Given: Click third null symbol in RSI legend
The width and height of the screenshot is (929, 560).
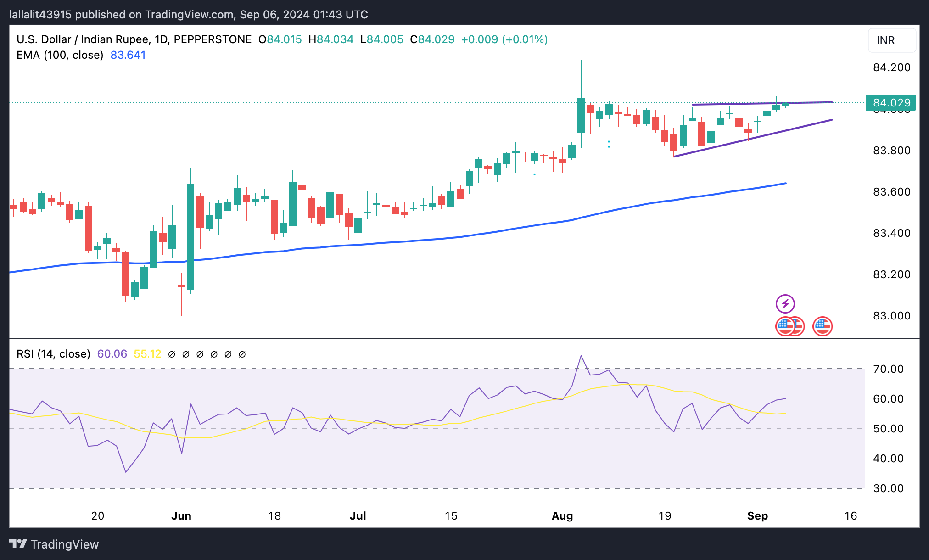Looking at the screenshot, I should (200, 354).
